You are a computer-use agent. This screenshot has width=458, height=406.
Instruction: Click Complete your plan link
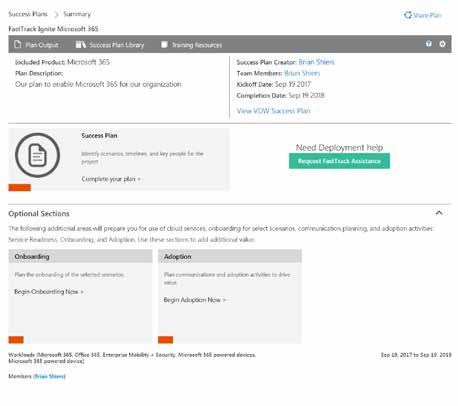[x=111, y=179]
